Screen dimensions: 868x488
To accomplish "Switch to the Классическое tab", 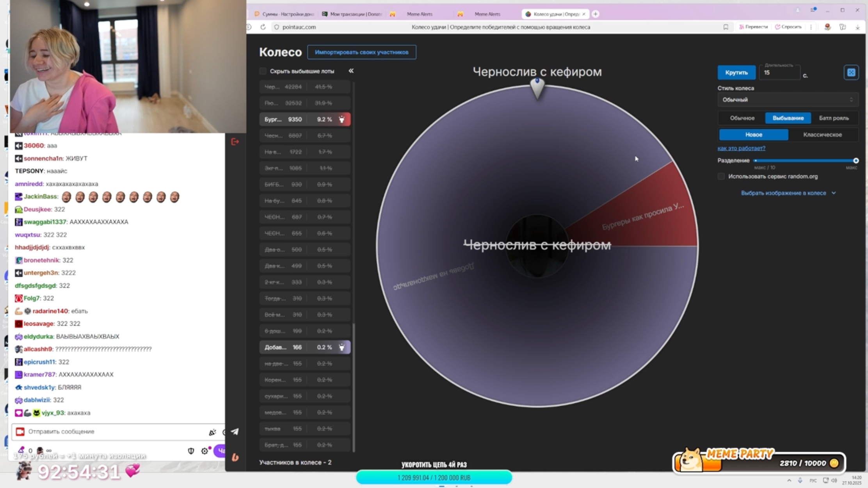I will 822,135.
